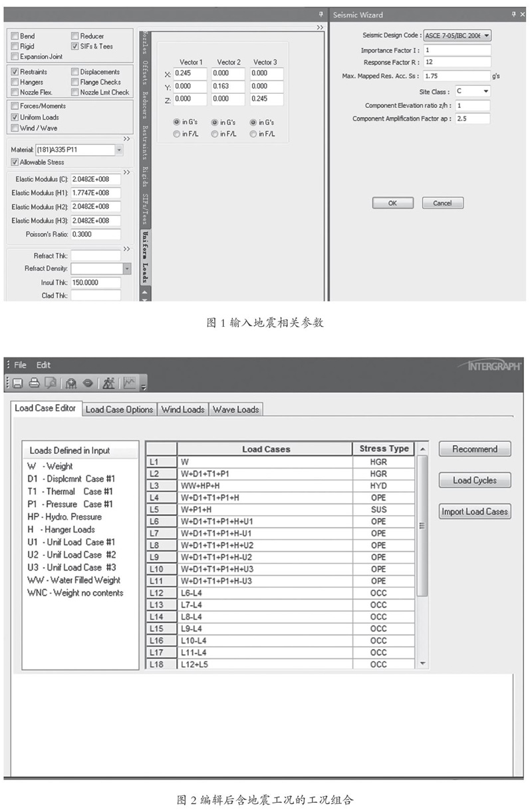Click Cancel in the Seismic Wizard
532x810 pixels.
(x=442, y=204)
